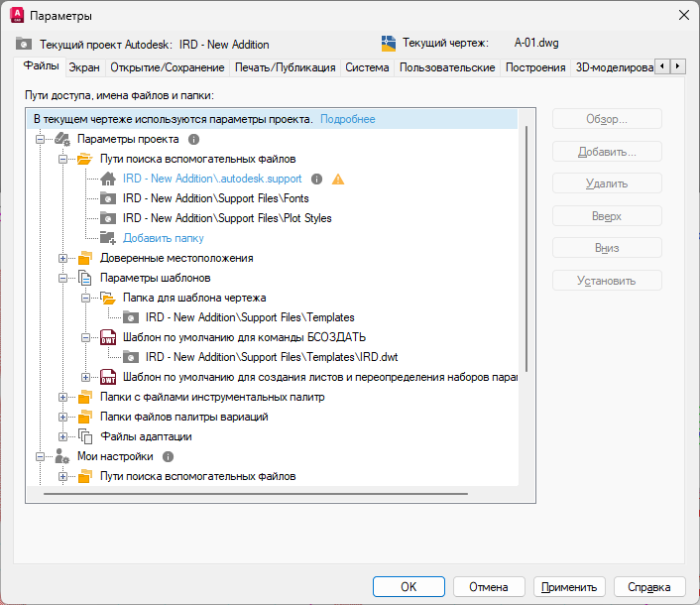Click the vertical scrollbar of the paths tree
The image size is (700, 605).
tap(526, 249)
